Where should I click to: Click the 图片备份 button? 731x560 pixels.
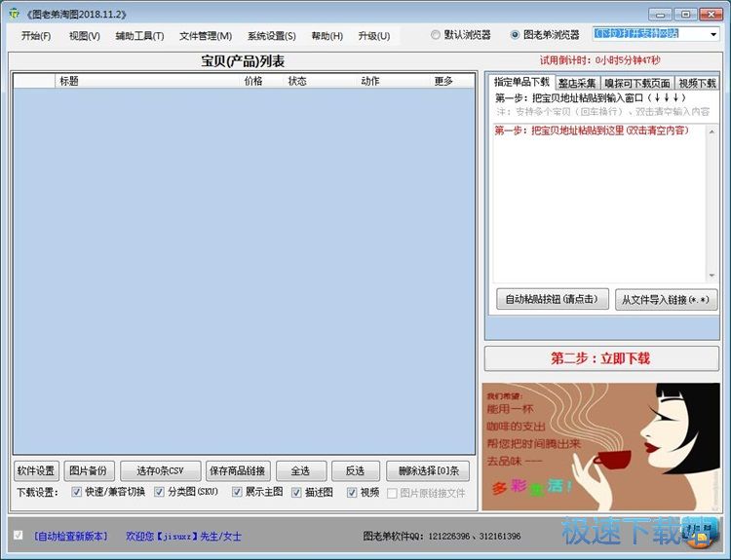point(88,470)
